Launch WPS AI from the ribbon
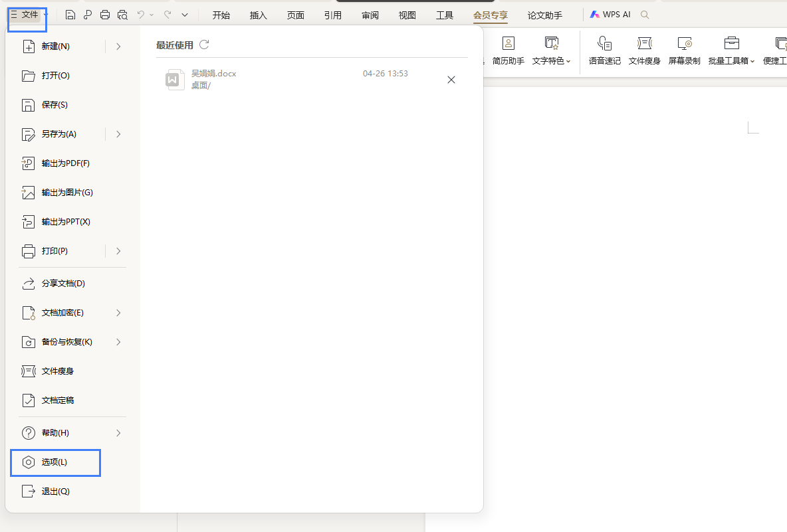The height and width of the screenshot is (532, 787). [610, 15]
